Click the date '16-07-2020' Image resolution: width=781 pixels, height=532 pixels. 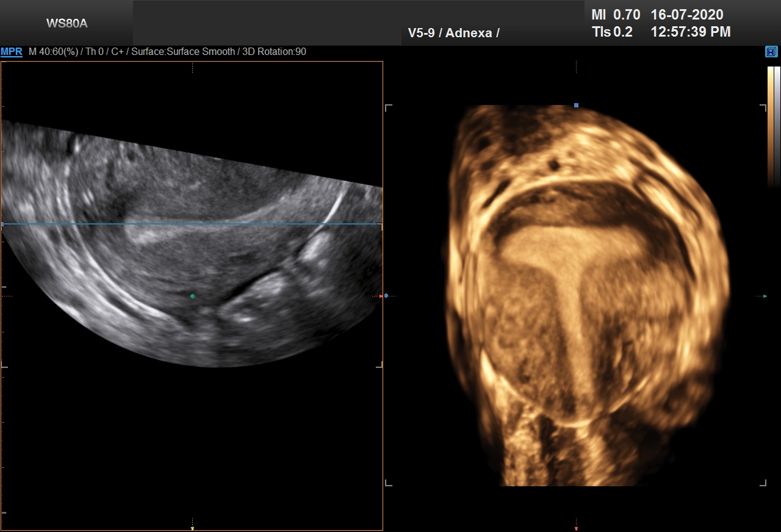pos(687,15)
